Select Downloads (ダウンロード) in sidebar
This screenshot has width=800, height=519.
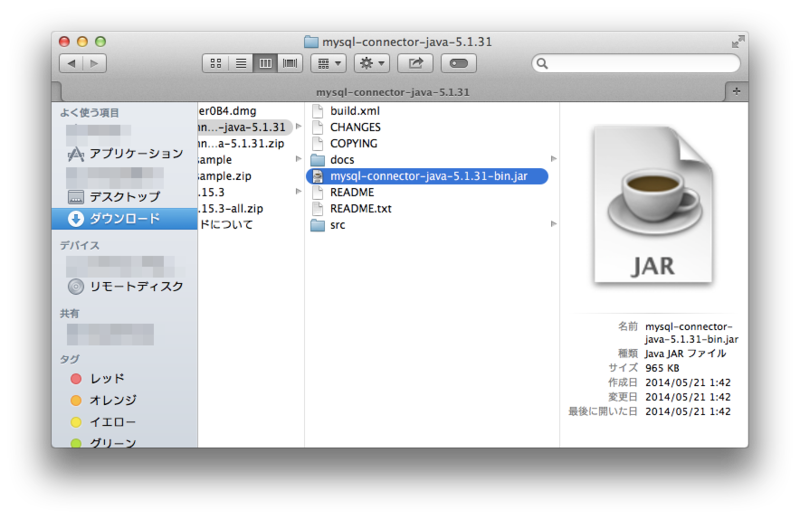(x=124, y=218)
